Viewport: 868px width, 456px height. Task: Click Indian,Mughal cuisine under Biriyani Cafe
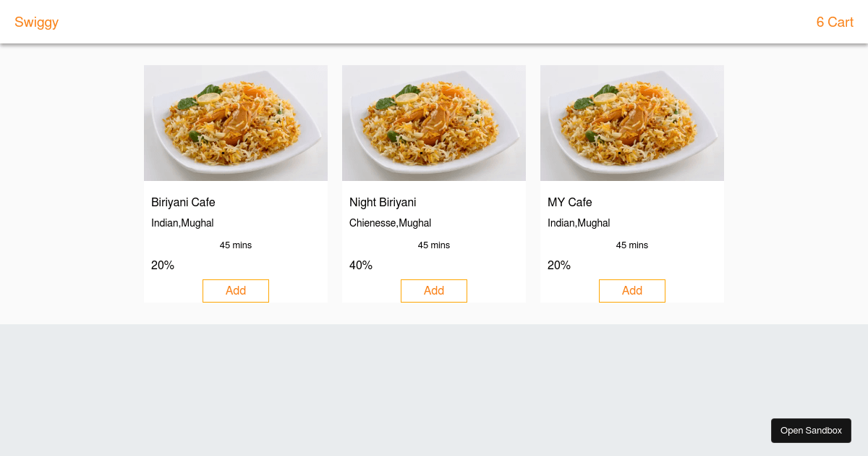click(x=182, y=223)
